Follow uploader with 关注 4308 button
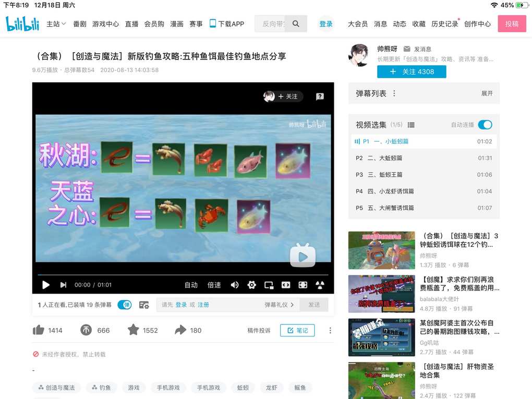This screenshot has width=532, height=399. coord(412,72)
